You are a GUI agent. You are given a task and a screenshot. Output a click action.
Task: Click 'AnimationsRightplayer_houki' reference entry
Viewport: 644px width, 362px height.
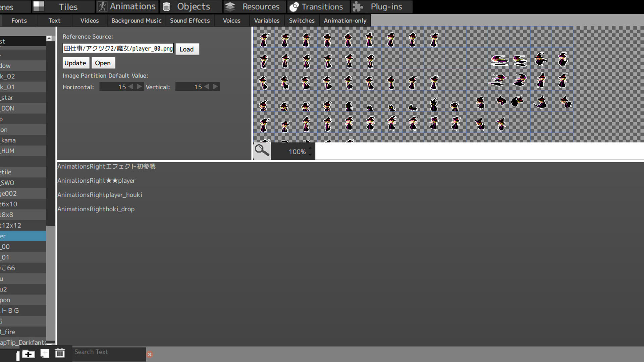100,195
